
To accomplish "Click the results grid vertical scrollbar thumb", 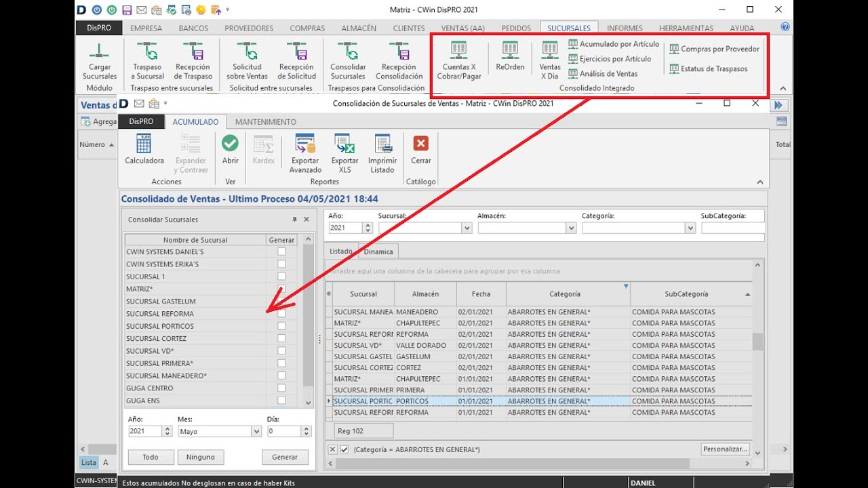I will [x=757, y=341].
